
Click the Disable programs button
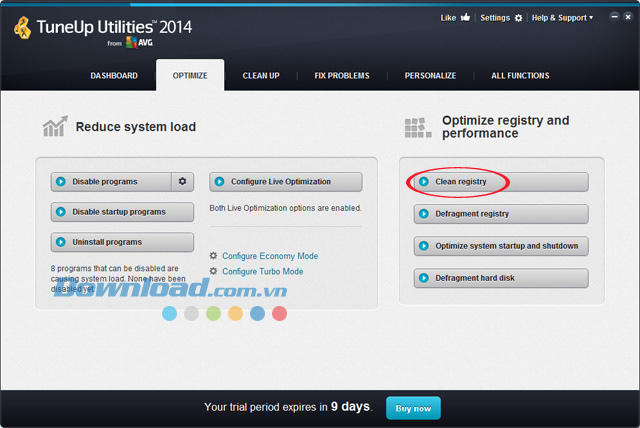click(111, 182)
